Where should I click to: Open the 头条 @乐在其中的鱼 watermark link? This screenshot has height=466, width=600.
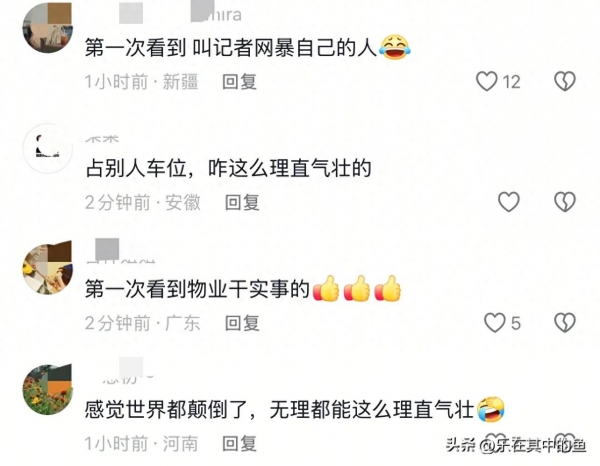click(x=516, y=445)
